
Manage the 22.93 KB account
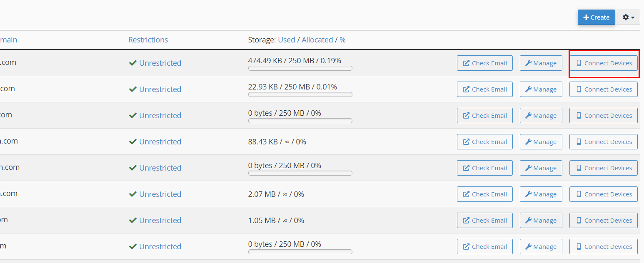(541, 89)
